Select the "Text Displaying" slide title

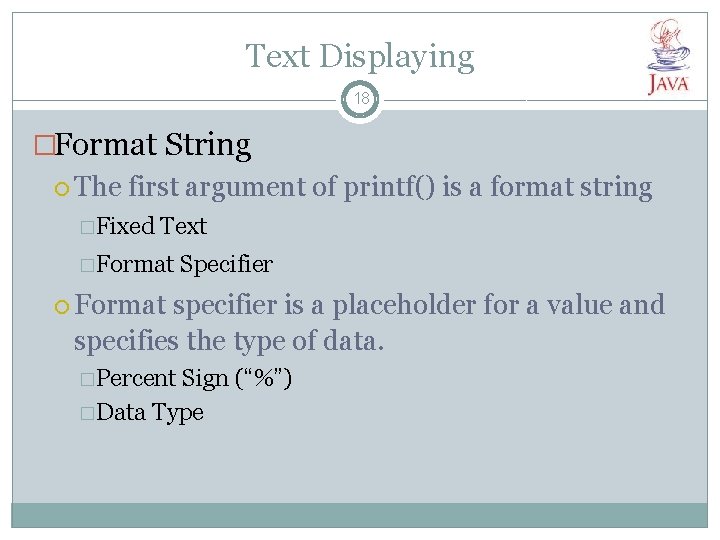[x=360, y=56]
